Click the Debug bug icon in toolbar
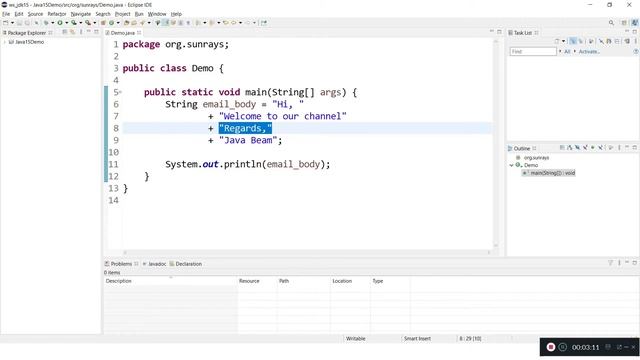The image size is (640, 360). (x=46, y=23)
